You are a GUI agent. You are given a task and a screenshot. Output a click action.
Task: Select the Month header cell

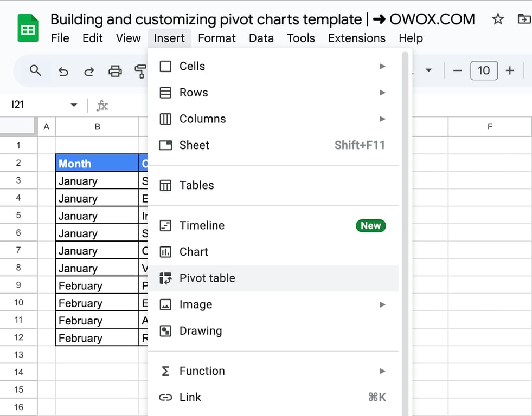click(97, 163)
